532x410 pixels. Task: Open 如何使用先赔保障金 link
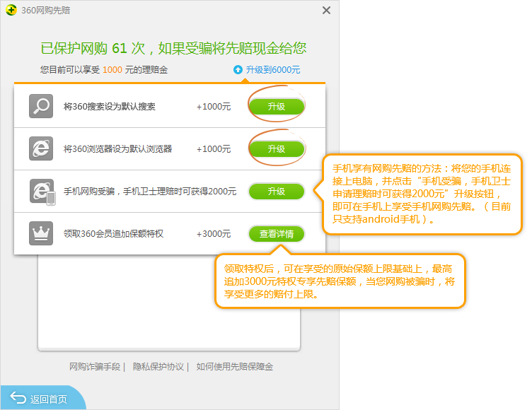click(234, 367)
